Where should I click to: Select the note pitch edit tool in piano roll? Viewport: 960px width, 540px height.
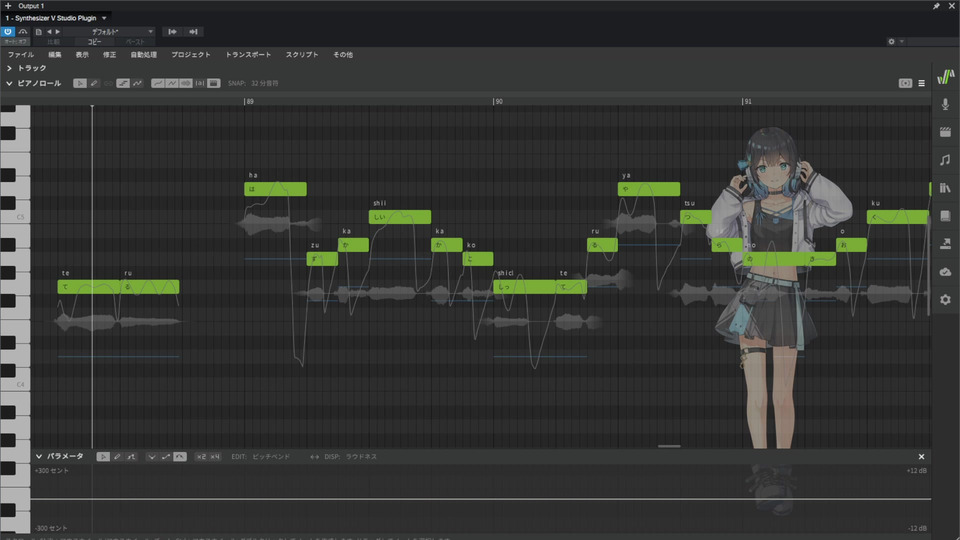[123, 83]
